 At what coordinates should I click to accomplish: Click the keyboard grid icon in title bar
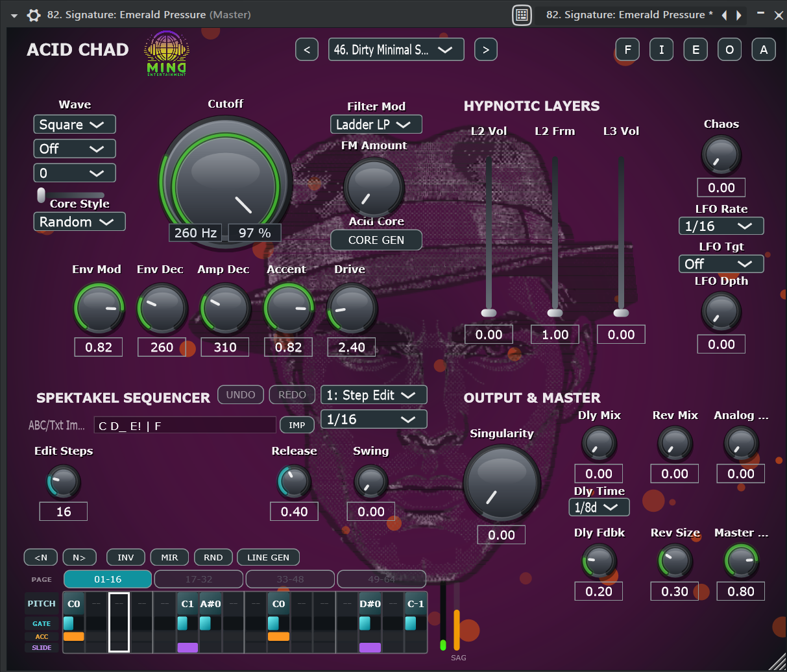click(x=522, y=15)
